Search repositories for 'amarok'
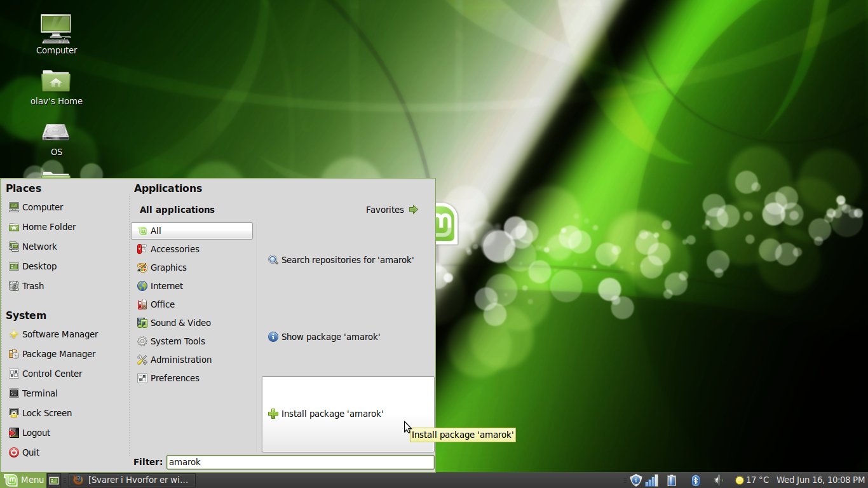 click(348, 260)
